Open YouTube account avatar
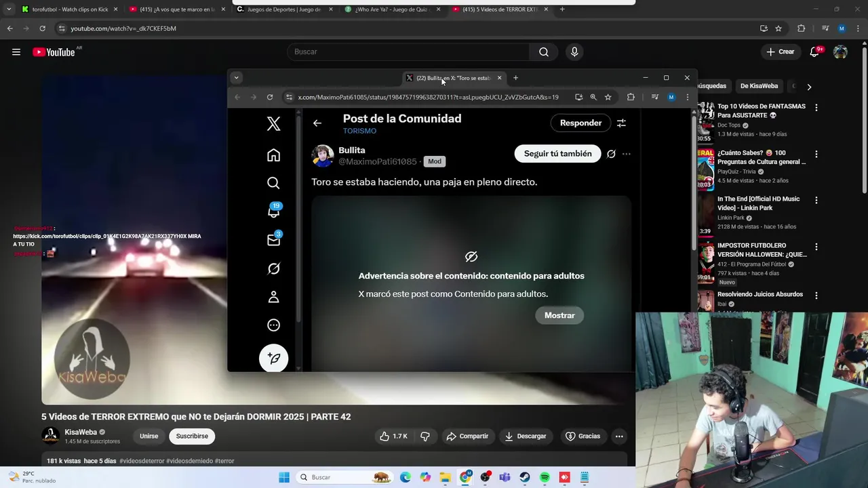This screenshot has height=488, width=868. click(840, 52)
